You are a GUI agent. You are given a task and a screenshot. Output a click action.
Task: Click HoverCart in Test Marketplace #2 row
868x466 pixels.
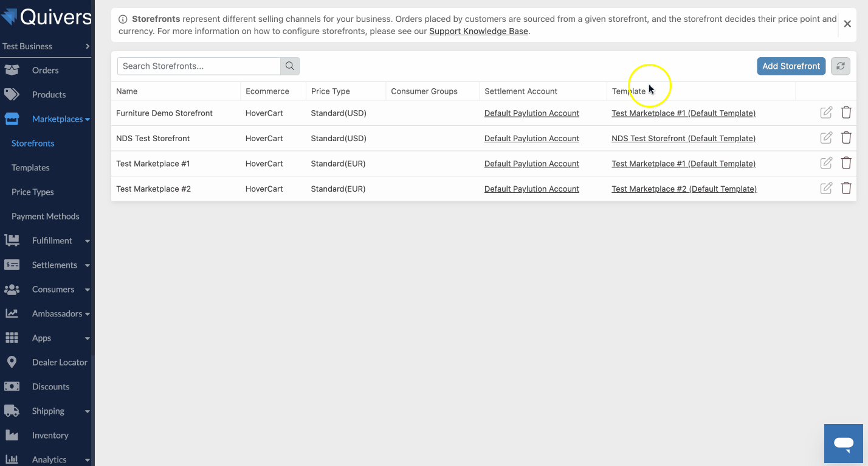click(264, 189)
